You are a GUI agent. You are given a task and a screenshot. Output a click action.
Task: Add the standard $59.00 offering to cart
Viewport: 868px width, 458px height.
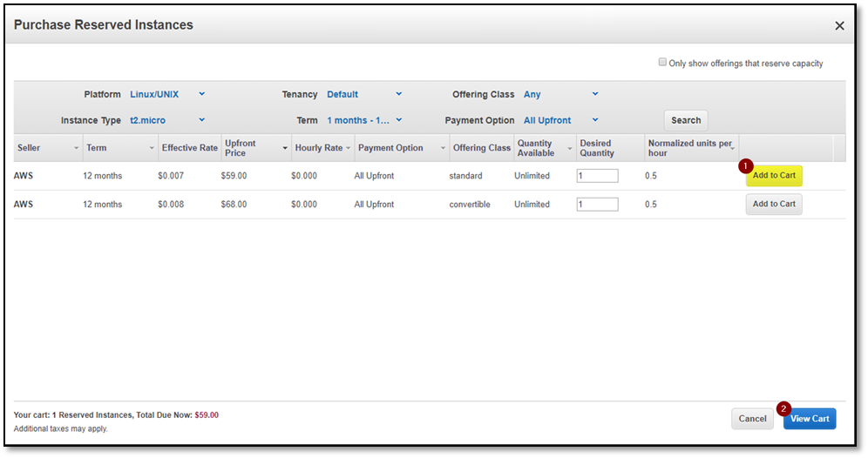[774, 175]
